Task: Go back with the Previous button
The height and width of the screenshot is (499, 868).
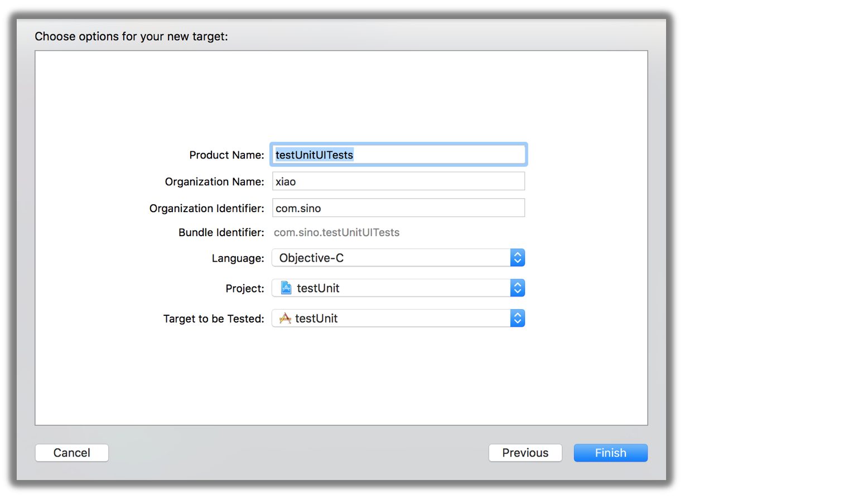Action: [525, 453]
